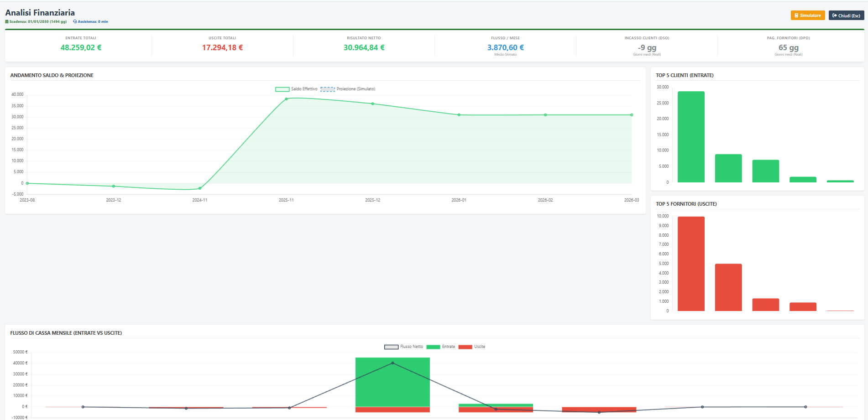Toggle Saldo Effettivo series in legend
This screenshot has width=868, height=420.
tap(296, 89)
